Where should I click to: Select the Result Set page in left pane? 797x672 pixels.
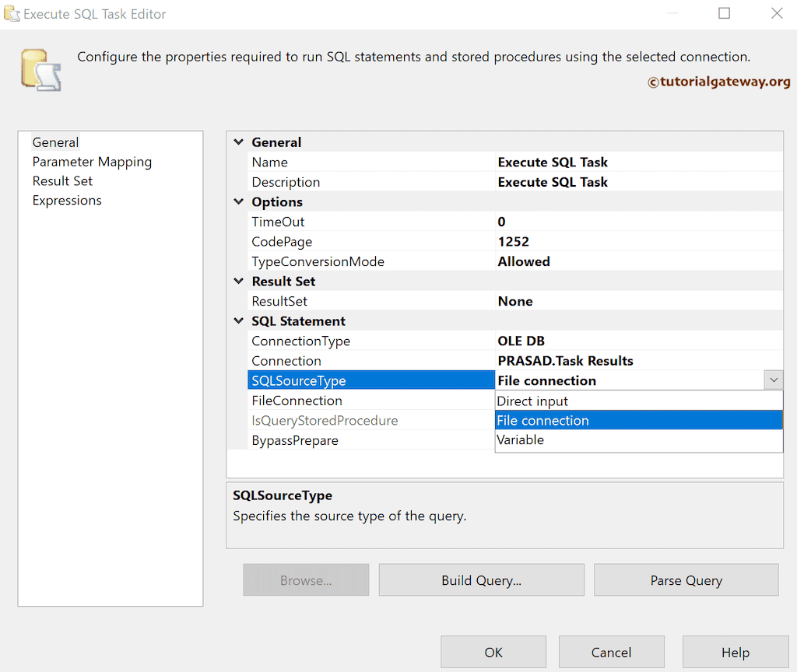62,180
